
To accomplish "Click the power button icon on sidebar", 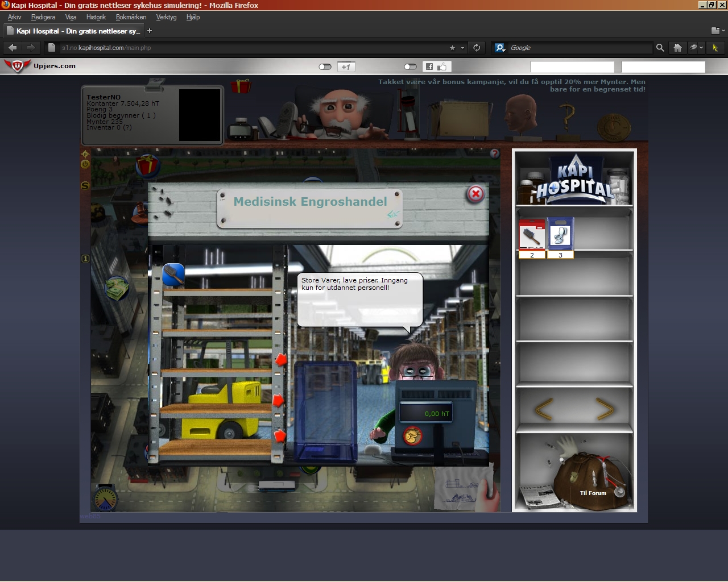I will [85, 164].
